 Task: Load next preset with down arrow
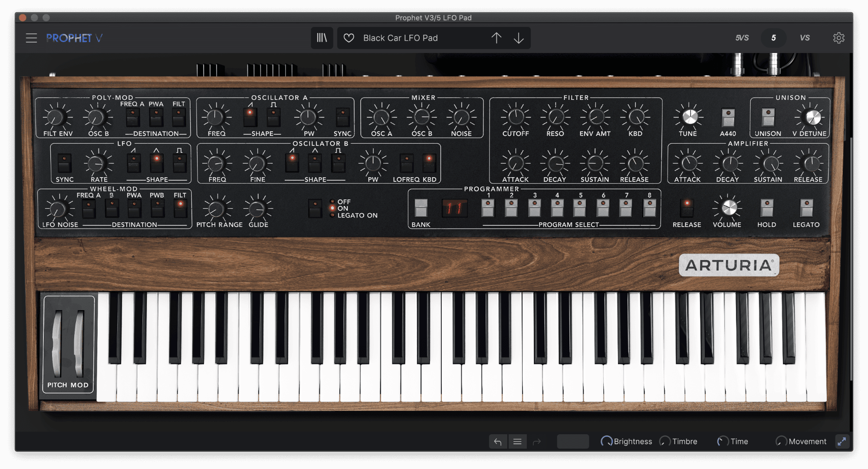(519, 38)
